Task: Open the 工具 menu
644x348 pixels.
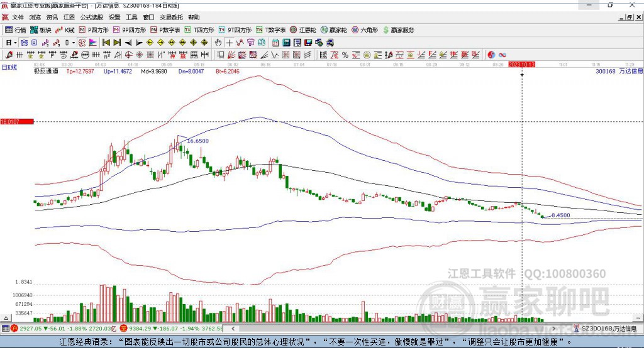Action: [131, 17]
